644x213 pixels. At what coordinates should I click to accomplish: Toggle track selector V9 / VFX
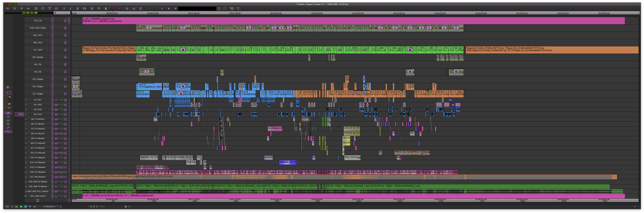(38, 35)
